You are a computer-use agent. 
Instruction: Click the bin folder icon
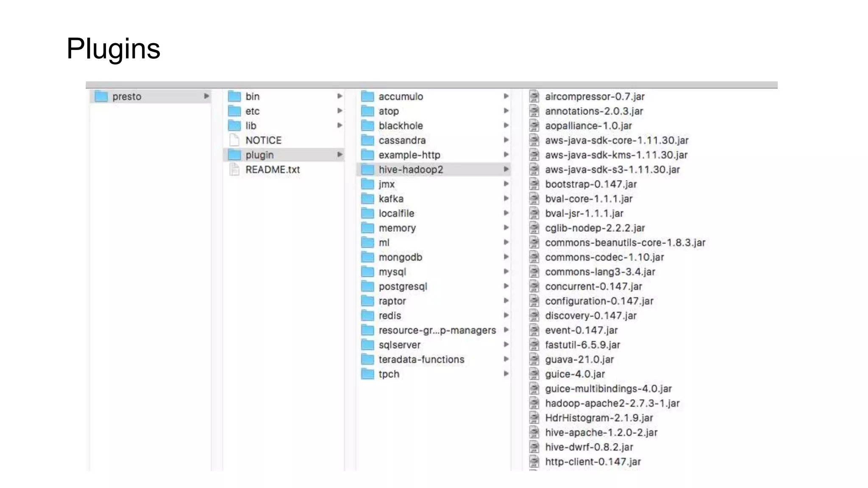(234, 97)
